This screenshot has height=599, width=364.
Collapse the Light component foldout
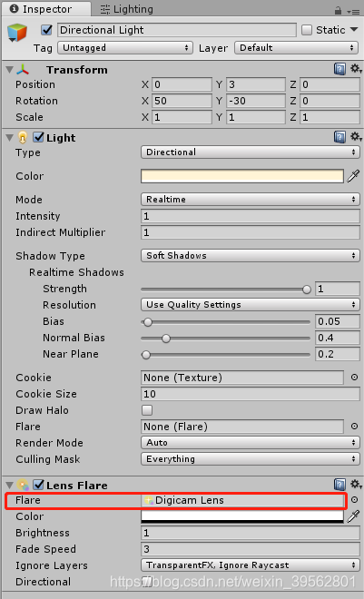10,138
